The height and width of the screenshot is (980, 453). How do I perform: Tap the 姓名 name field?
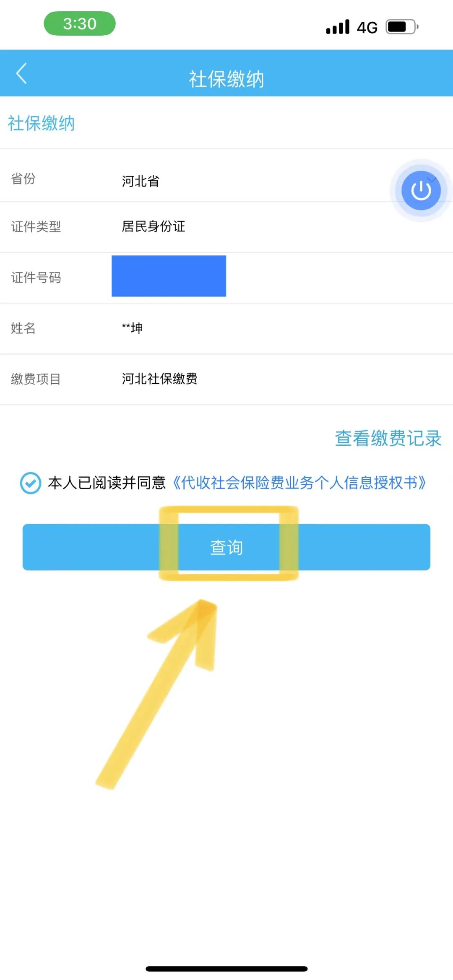(226, 328)
